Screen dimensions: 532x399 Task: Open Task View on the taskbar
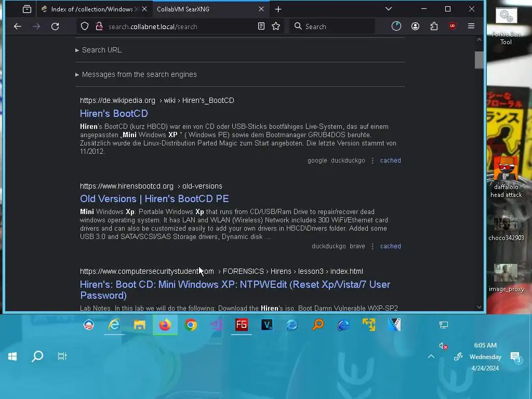[x=62, y=356]
